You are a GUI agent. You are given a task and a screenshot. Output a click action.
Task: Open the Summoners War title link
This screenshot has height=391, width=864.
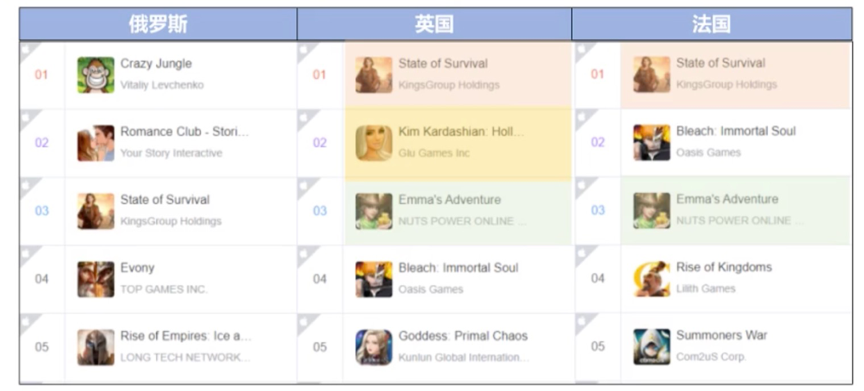point(721,335)
